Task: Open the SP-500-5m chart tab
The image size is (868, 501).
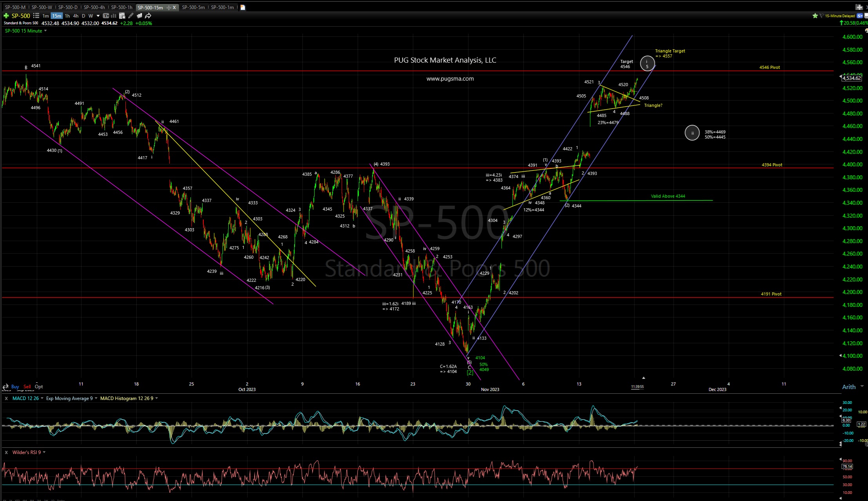Action: (193, 7)
